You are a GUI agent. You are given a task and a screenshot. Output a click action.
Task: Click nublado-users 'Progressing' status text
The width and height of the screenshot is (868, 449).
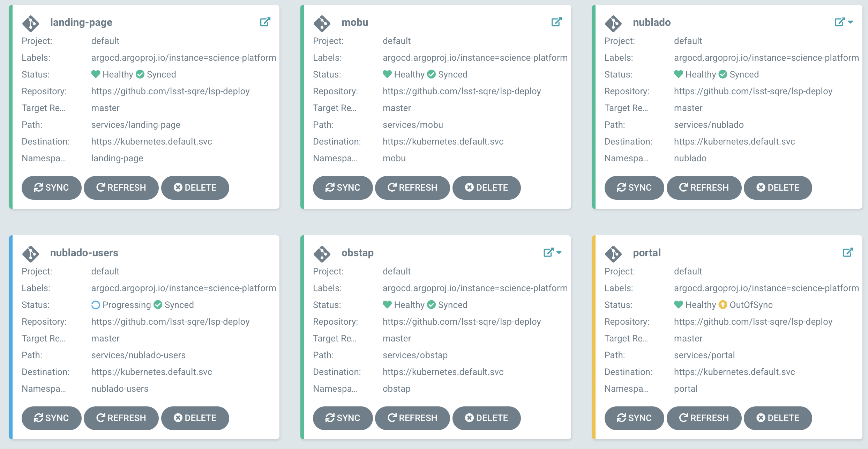pos(127,305)
